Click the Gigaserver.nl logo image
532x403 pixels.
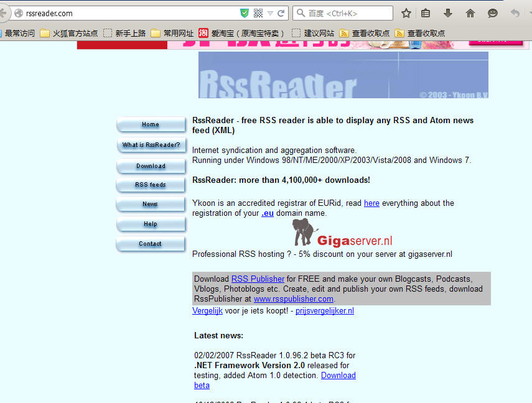(342, 233)
